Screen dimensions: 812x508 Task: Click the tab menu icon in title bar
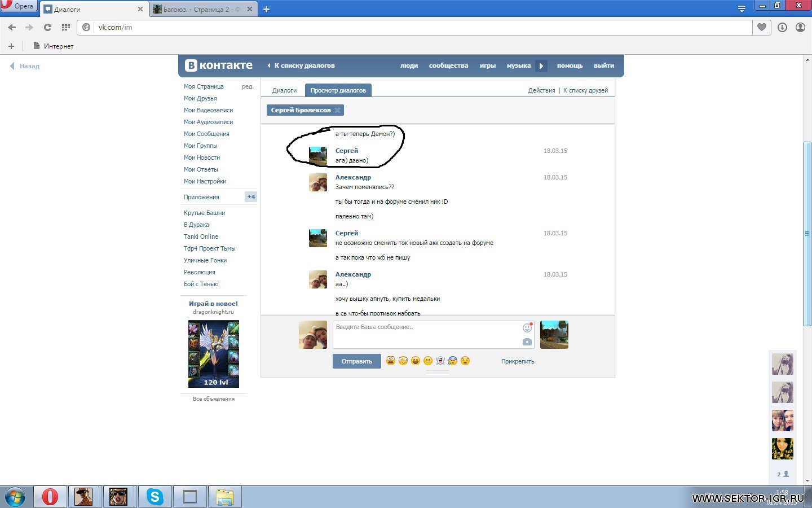click(x=742, y=8)
